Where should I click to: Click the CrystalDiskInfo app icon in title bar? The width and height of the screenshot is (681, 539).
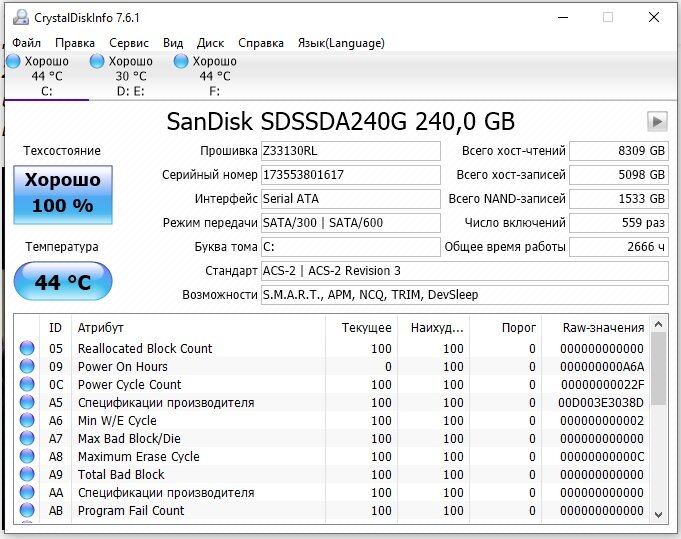(x=20, y=17)
